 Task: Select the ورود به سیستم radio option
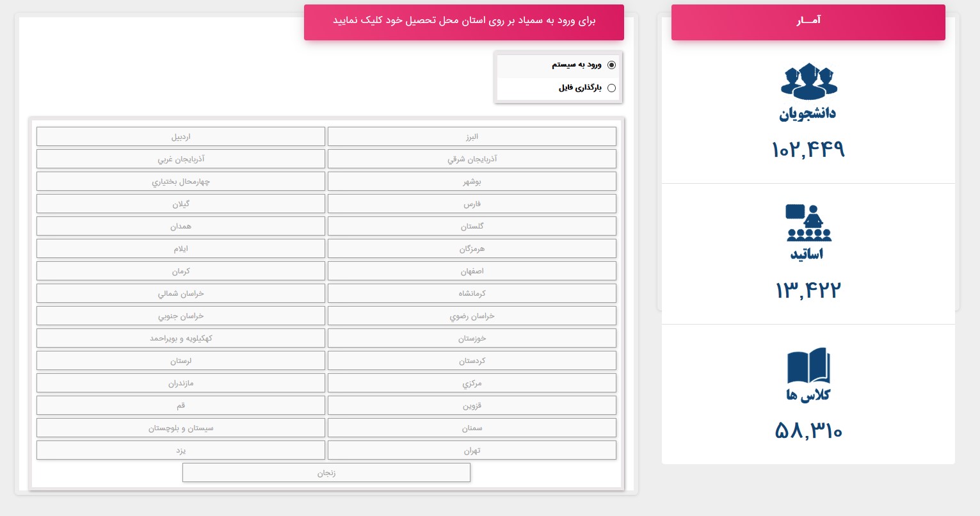(x=611, y=65)
